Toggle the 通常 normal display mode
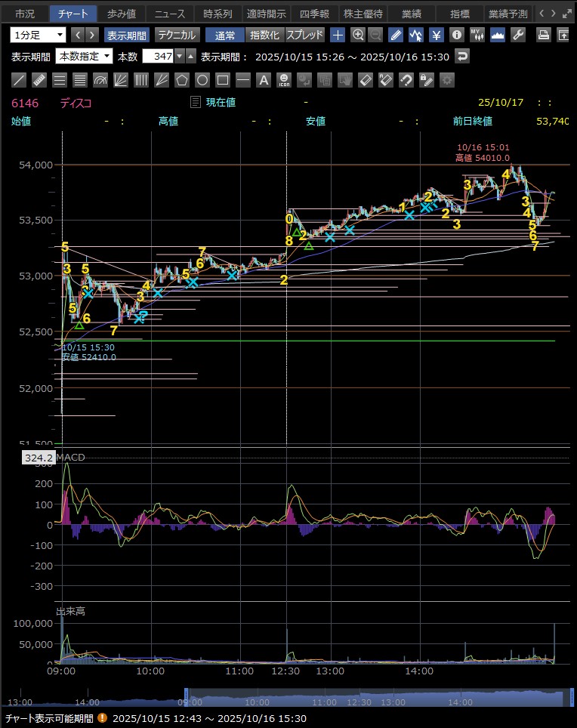The image size is (577, 728). point(224,35)
